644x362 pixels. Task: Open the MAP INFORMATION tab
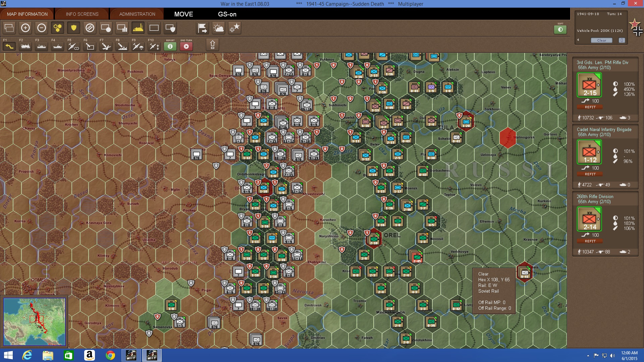[x=27, y=14]
